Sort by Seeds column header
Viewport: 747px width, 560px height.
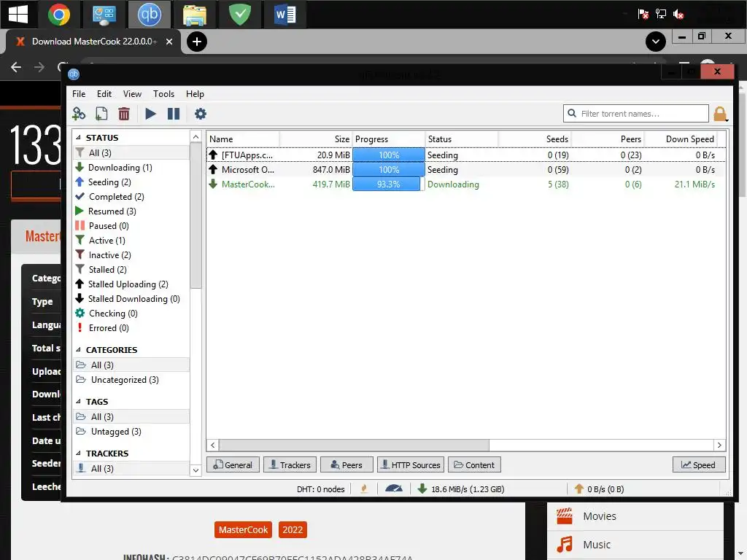point(535,139)
